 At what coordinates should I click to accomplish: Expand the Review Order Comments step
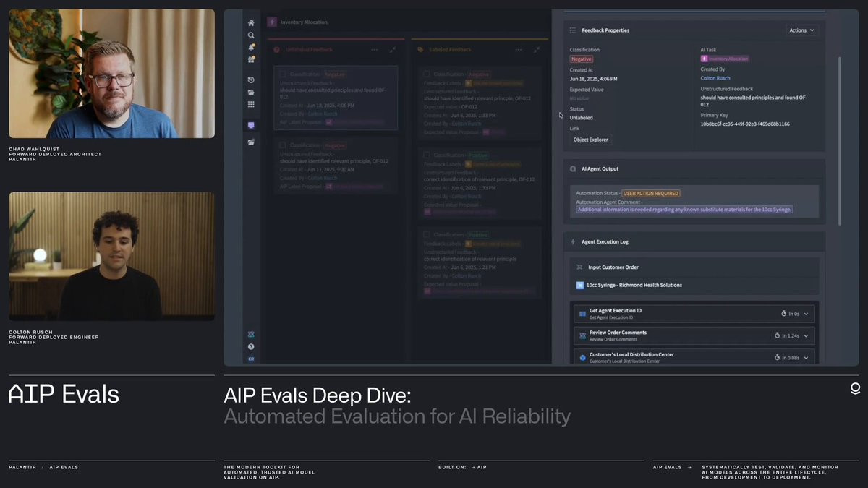coord(806,335)
